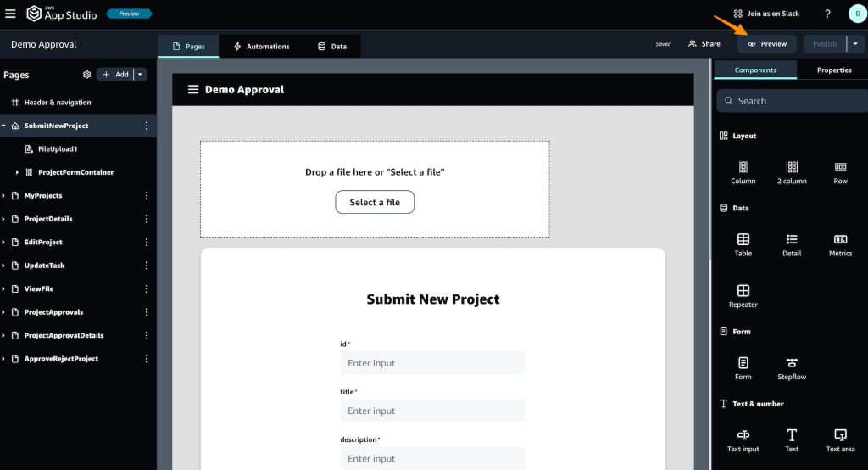Open the help question mark icon
The height and width of the screenshot is (470, 868).
827,14
